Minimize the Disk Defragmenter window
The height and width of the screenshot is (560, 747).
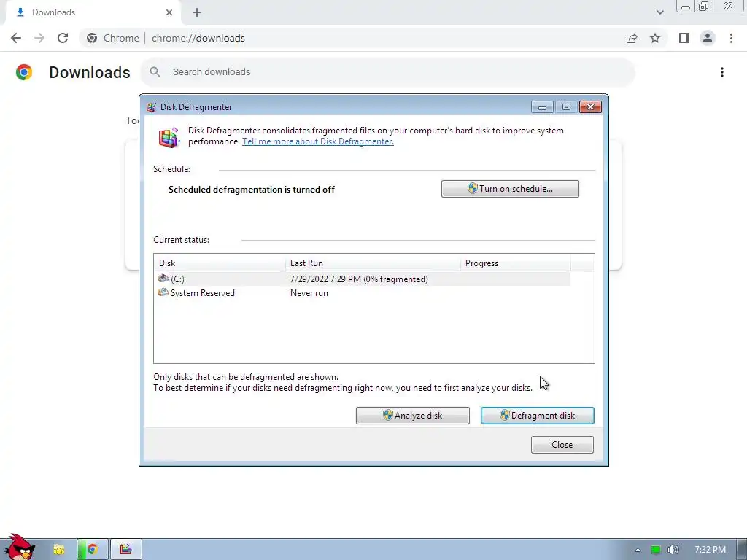[x=542, y=107]
